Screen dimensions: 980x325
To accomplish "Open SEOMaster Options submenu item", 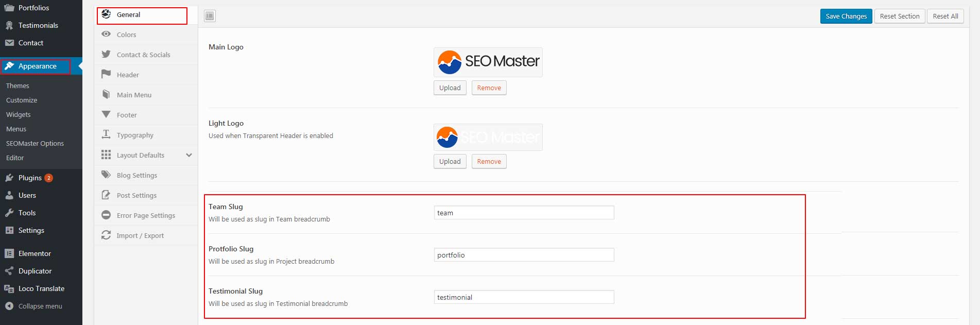I will point(35,143).
